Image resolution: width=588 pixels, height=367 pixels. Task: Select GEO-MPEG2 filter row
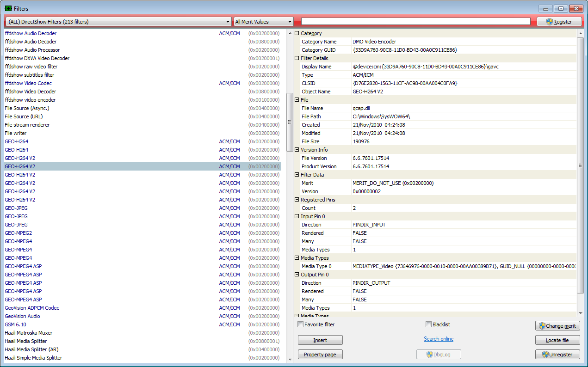pos(142,233)
